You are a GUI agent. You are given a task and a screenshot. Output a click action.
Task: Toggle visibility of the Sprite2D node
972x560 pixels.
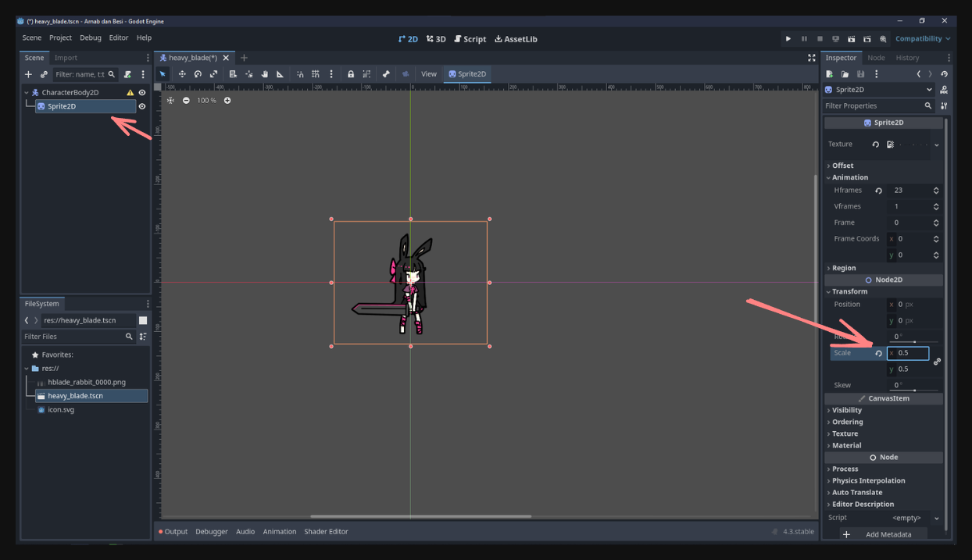coord(142,106)
